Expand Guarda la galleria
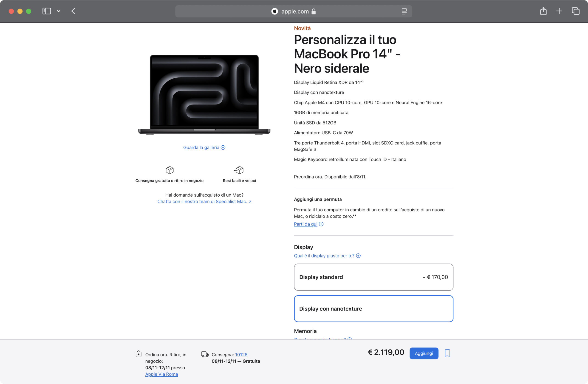This screenshot has height=384, width=588. pyautogui.click(x=204, y=147)
